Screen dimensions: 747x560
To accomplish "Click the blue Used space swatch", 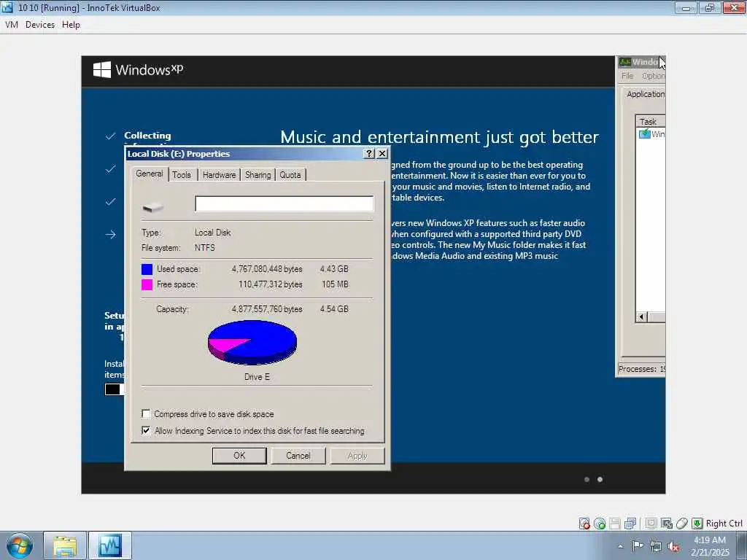I will (147, 269).
